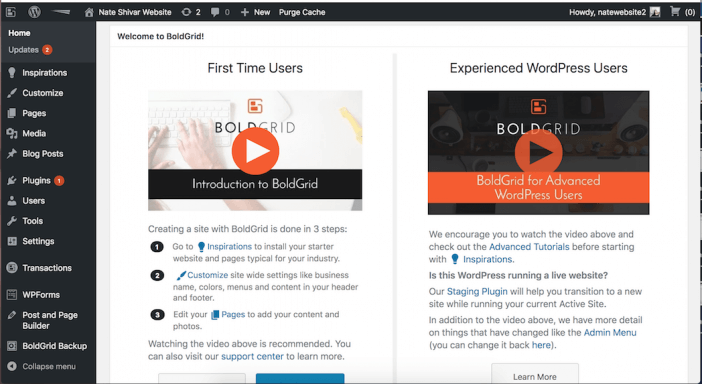Click the Updates count badge showing 2
This screenshot has width=702, height=384.
pyautogui.click(x=47, y=50)
